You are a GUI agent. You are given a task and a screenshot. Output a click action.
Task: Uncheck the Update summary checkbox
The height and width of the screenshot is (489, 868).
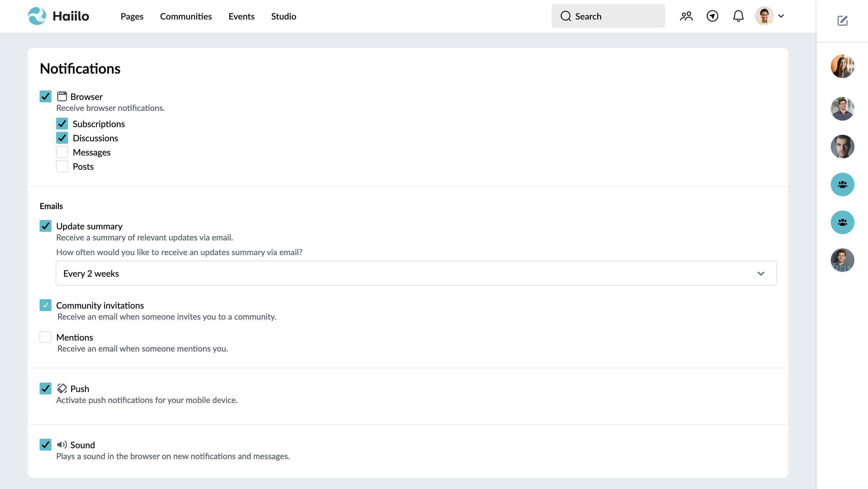[46, 226]
